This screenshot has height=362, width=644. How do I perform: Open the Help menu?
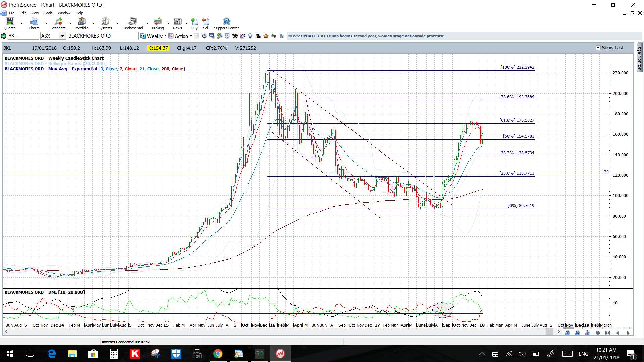coord(79,13)
